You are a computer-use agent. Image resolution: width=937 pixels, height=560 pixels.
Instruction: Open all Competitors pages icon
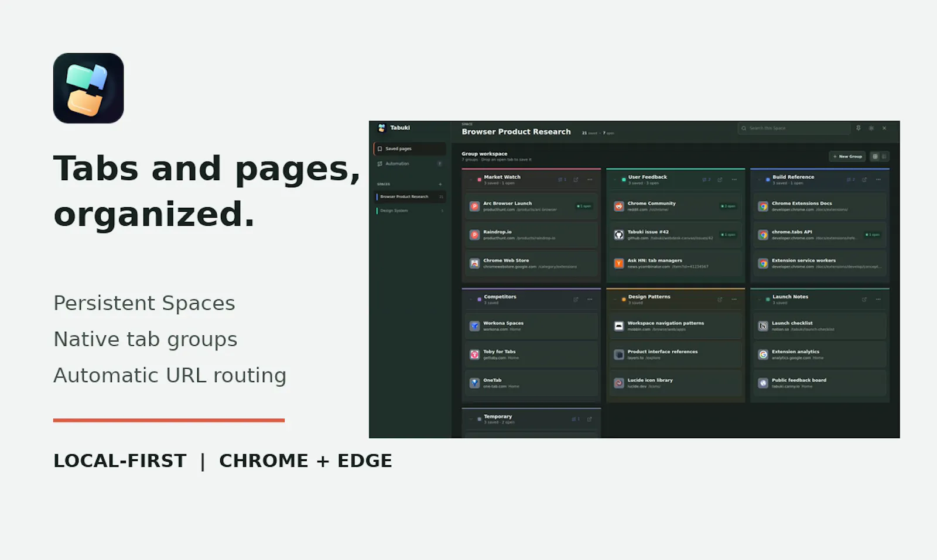pos(576,300)
